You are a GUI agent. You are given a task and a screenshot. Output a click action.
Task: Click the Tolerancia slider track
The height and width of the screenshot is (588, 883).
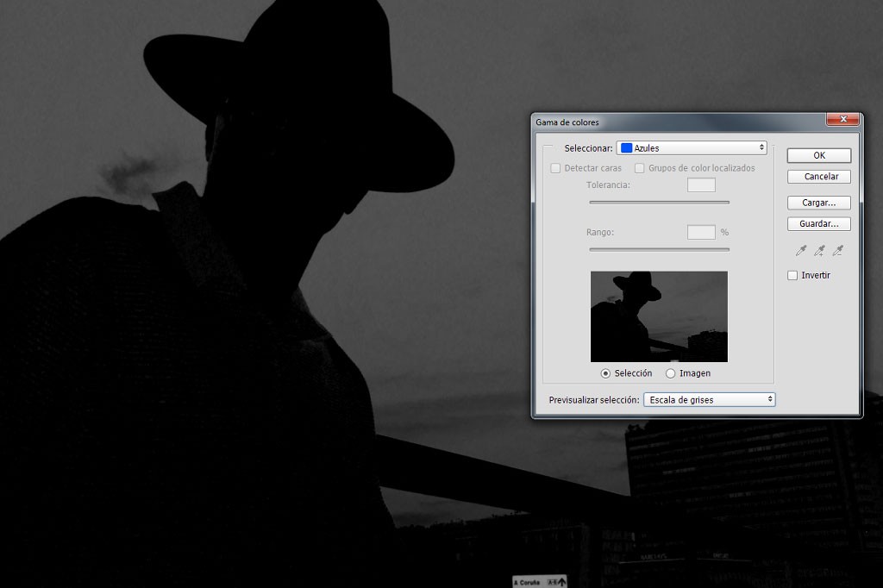pyautogui.click(x=659, y=203)
